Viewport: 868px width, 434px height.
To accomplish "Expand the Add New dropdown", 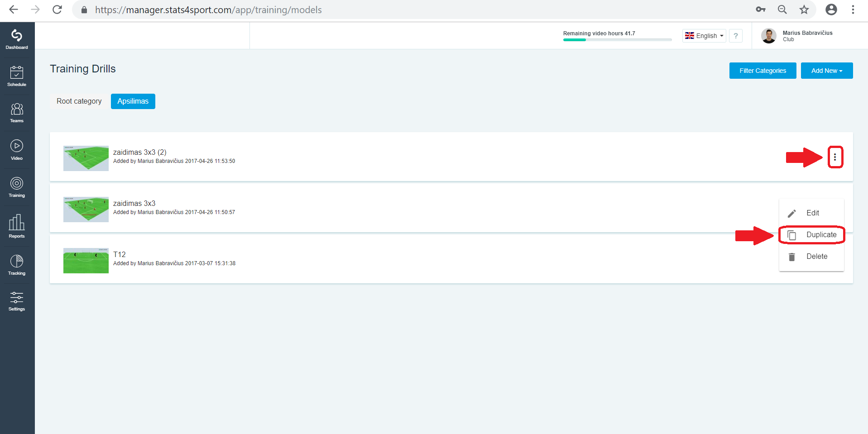I will coord(827,71).
